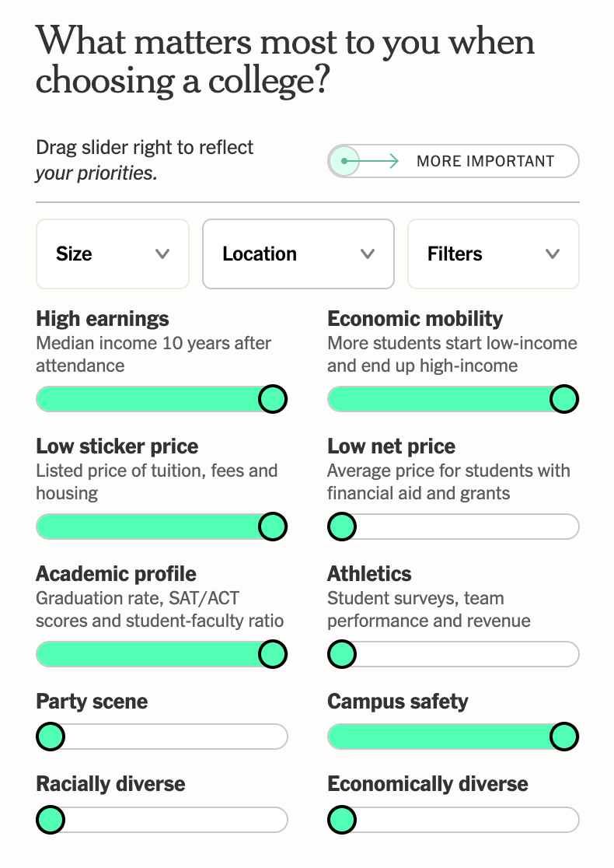Click the High earnings heading
The image size is (614, 868).
click(103, 319)
